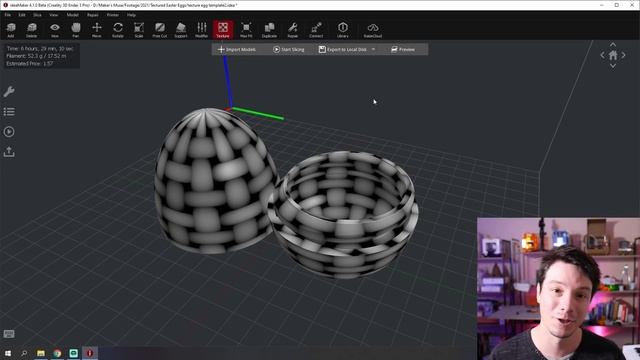Select the View eye tool
The image size is (640, 360).
[55, 30]
